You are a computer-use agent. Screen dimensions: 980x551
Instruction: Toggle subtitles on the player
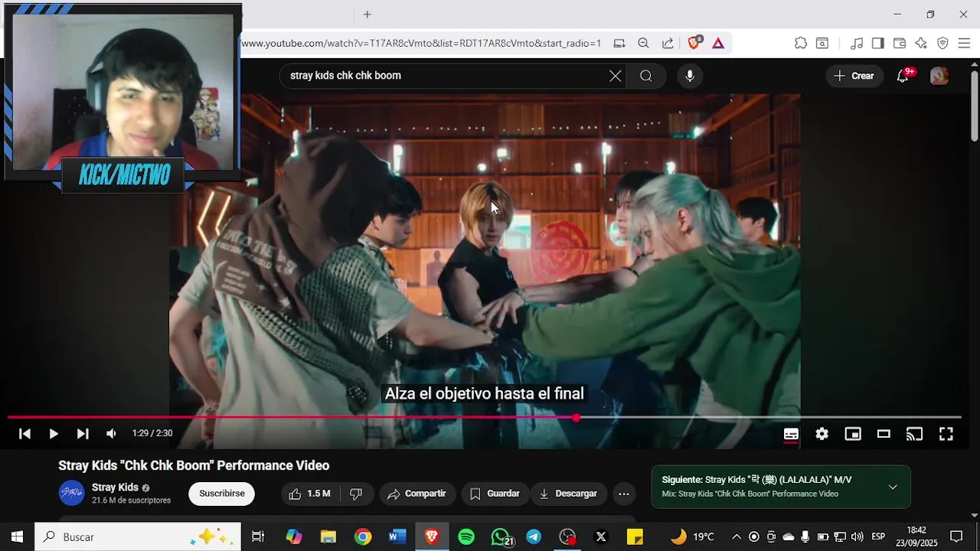tap(791, 434)
